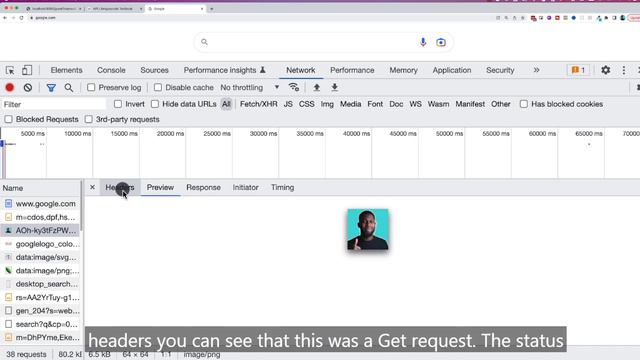Click the profile image preview thumbnail
The image size is (640, 360).
368,229
